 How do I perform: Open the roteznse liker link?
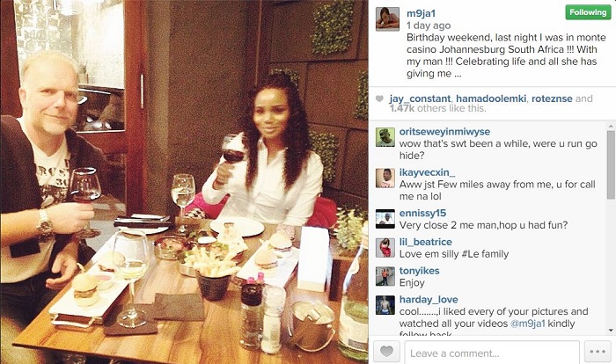[x=552, y=98]
